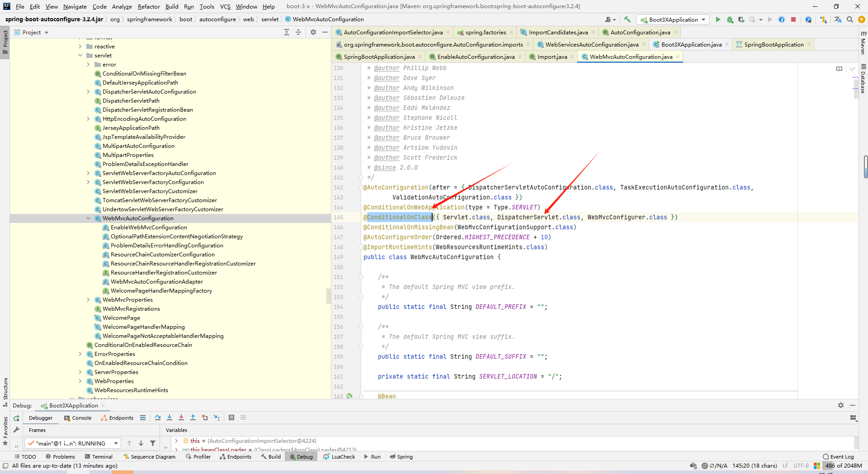This screenshot has width=868, height=474.
Task: Open the Sequence Diagram tool window
Action: click(150, 456)
